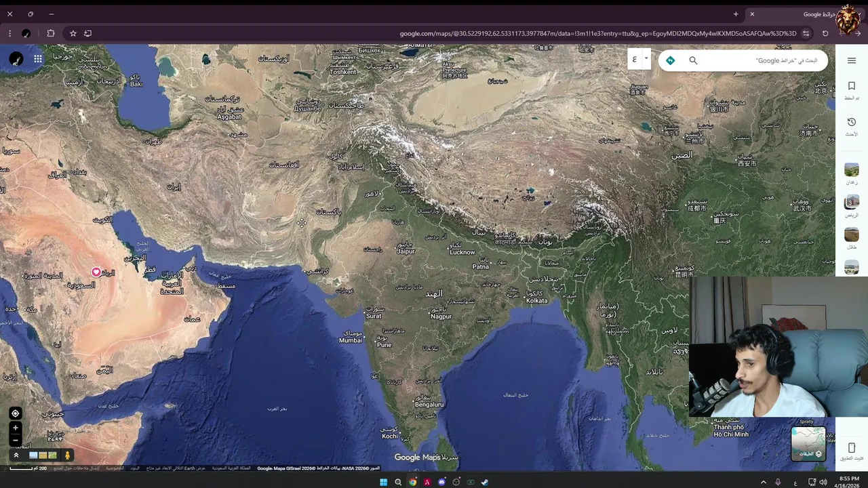Screen dimensions: 868x488
Task: Reload the page in Chrome
Action: [x=825, y=33]
